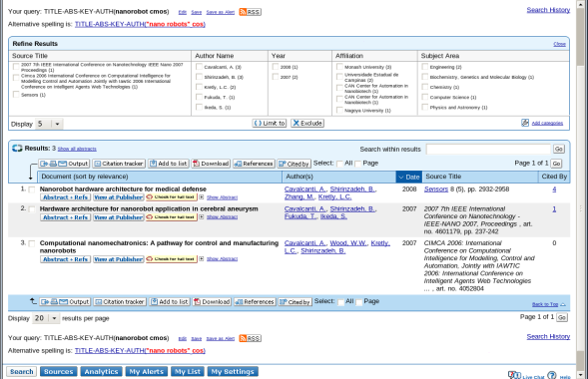Screen dimensions: 588x379
Task: Open the Analytics tab
Action: pos(101,371)
